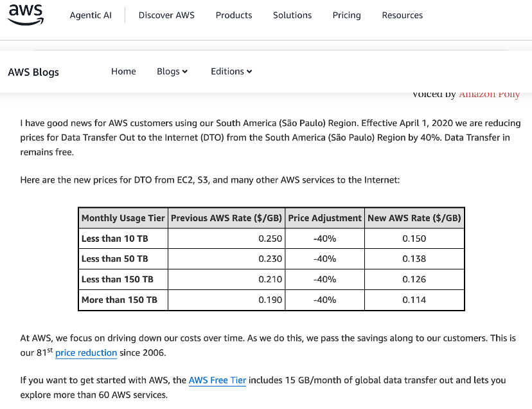Image resolution: width=532 pixels, height=409 pixels.
Task: Select the 0.230 previous rate value
Action: coord(270,259)
